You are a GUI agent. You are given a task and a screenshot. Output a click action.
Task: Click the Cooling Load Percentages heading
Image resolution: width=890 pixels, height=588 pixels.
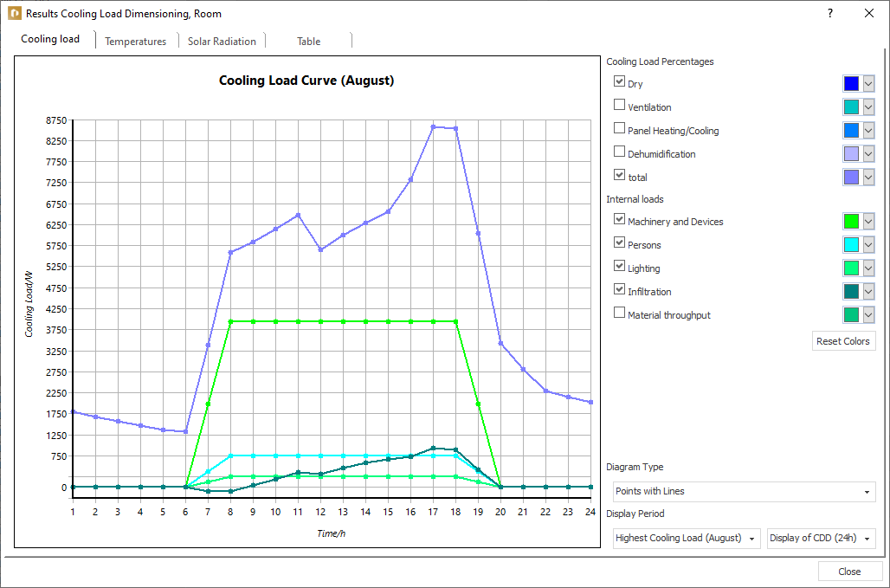click(660, 61)
